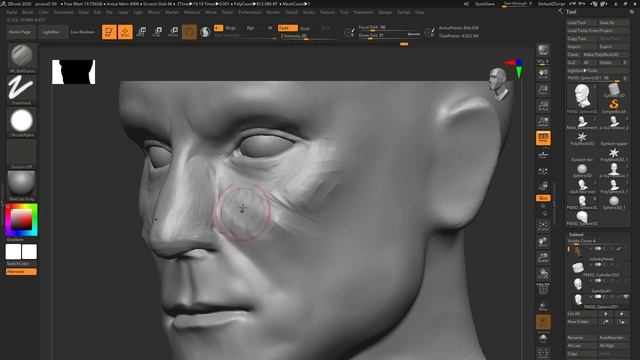Open the Stroke menu

point(309,12)
